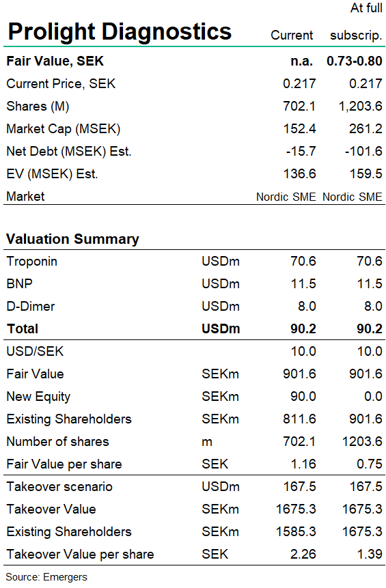Click Net Debt value -15.7
Image resolution: width=386 pixels, height=588 pixels.
pos(301,151)
